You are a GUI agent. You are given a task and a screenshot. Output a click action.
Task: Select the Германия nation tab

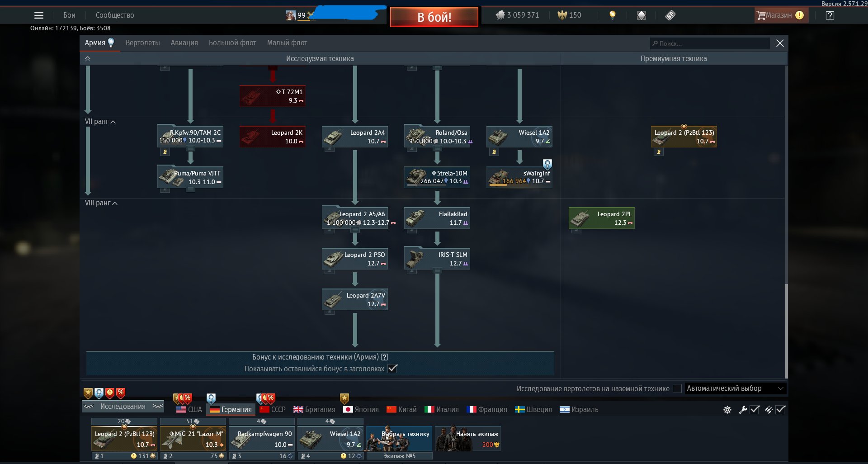click(x=231, y=409)
